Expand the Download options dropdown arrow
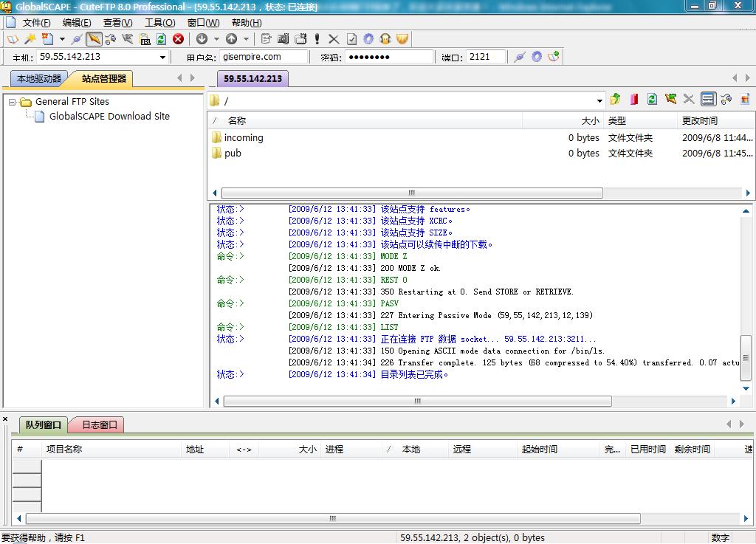756x544 pixels. point(216,39)
